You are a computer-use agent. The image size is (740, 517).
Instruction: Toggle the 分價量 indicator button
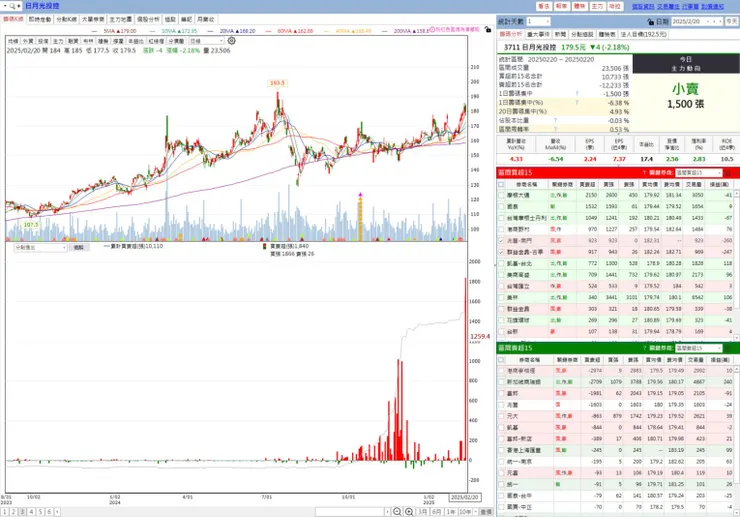pyautogui.click(x=177, y=41)
